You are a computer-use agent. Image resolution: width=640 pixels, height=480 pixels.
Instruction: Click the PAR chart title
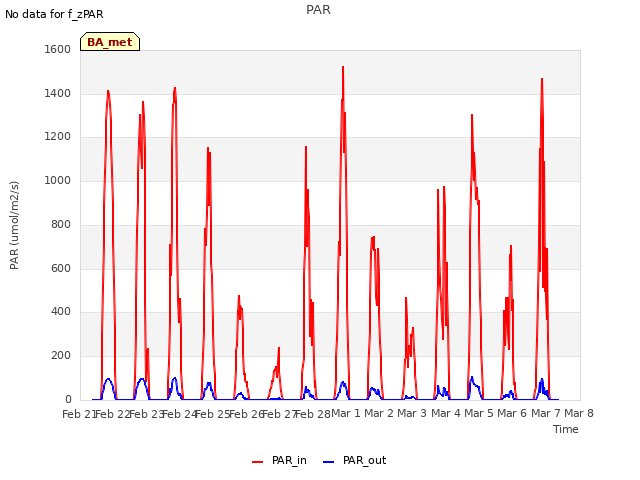point(318,10)
